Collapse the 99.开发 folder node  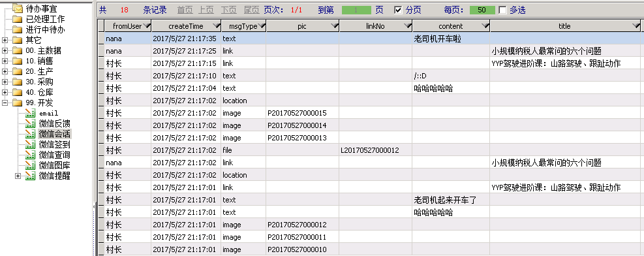pyautogui.click(x=5, y=103)
